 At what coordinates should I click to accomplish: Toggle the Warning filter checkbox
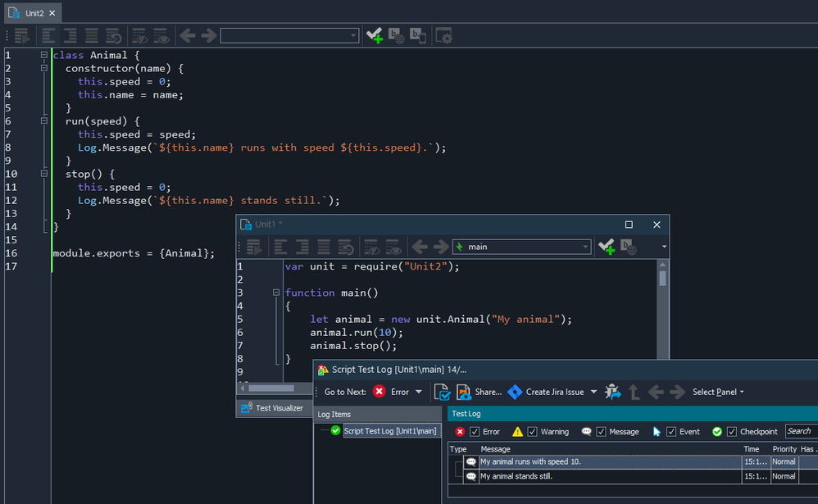click(x=533, y=432)
